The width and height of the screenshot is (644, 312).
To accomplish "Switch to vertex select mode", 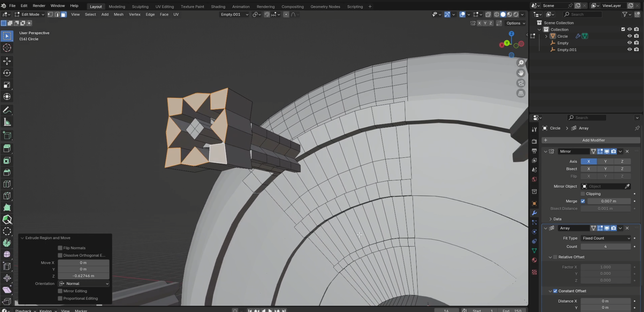I will click(50, 14).
